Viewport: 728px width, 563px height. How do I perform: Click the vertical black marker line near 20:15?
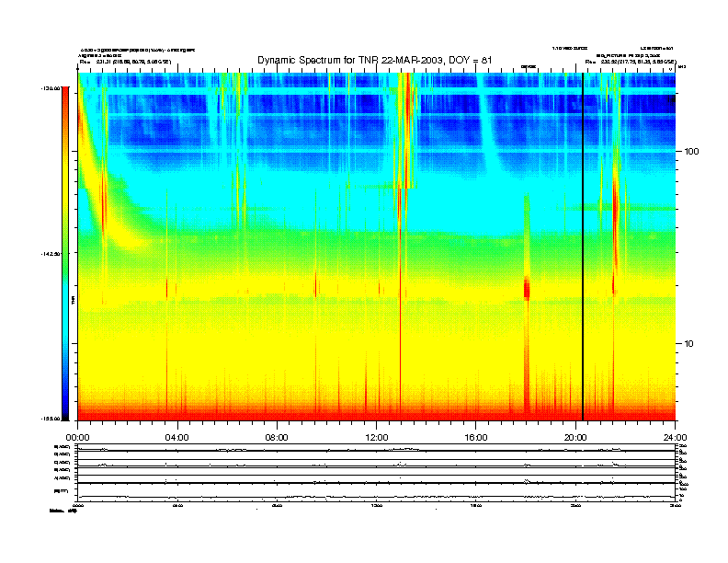[583, 247]
